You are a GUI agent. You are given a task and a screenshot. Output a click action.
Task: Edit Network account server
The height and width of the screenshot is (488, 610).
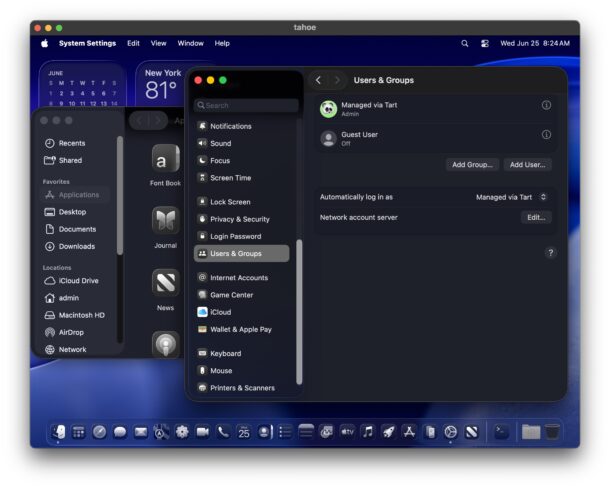coord(536,218)
